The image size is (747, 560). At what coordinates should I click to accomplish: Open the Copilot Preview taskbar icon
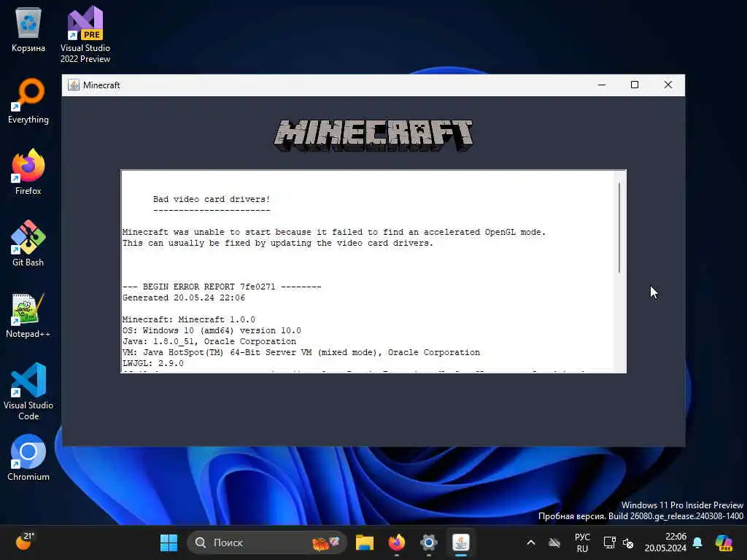point(724,542)
